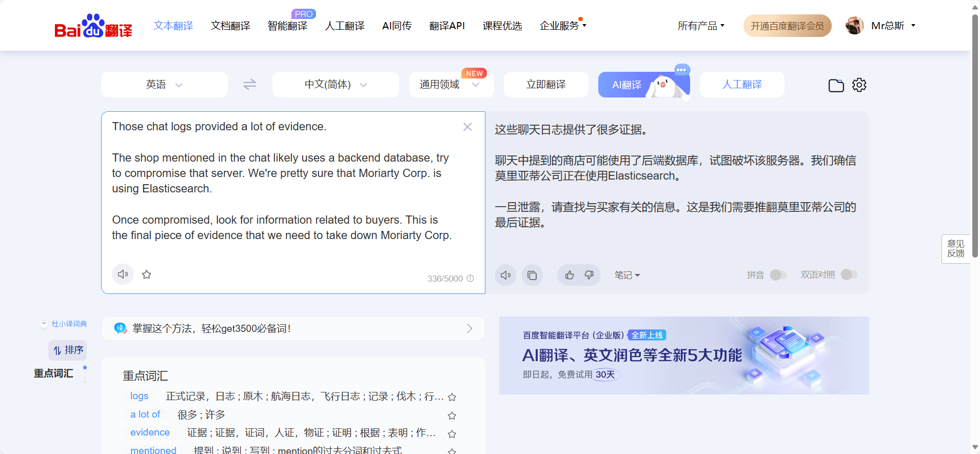Image resolution: width=980 pixels, height=454 pixels.
Task: Open the 通用领域 domain dropdown
Action: (x=452, y=85)
